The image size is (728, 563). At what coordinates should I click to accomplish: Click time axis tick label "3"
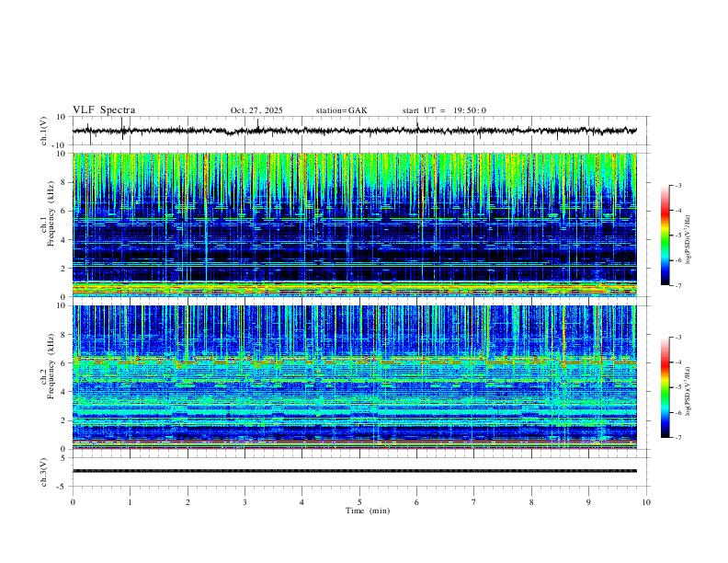(245, 502)
